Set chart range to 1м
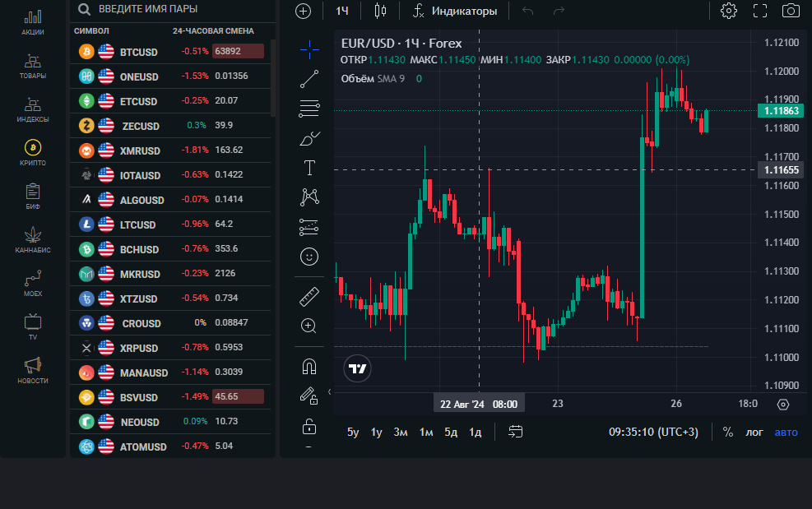812x509 pixels. (x=426, y=432)
